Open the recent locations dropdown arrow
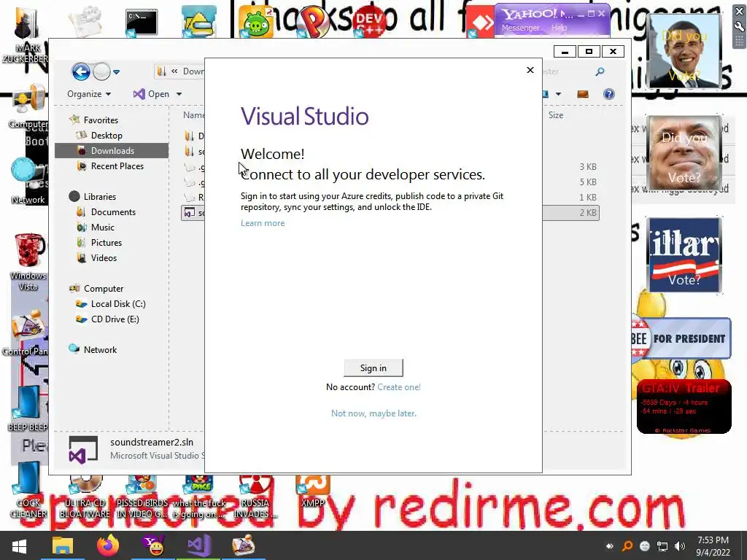This screenshot has width=747, height=560. 116,72
